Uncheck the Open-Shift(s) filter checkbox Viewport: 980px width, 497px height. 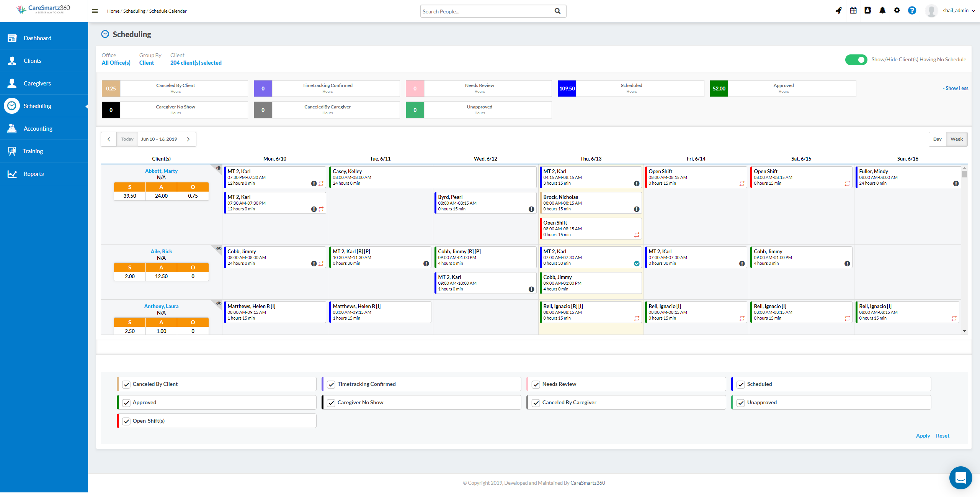coord(126,421)
